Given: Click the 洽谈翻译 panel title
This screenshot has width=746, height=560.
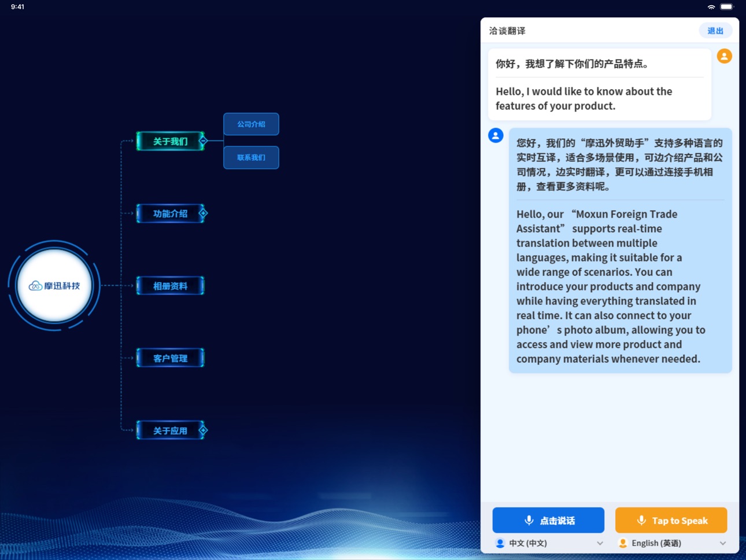Looking at the screenshot, I should coord(507,31).
